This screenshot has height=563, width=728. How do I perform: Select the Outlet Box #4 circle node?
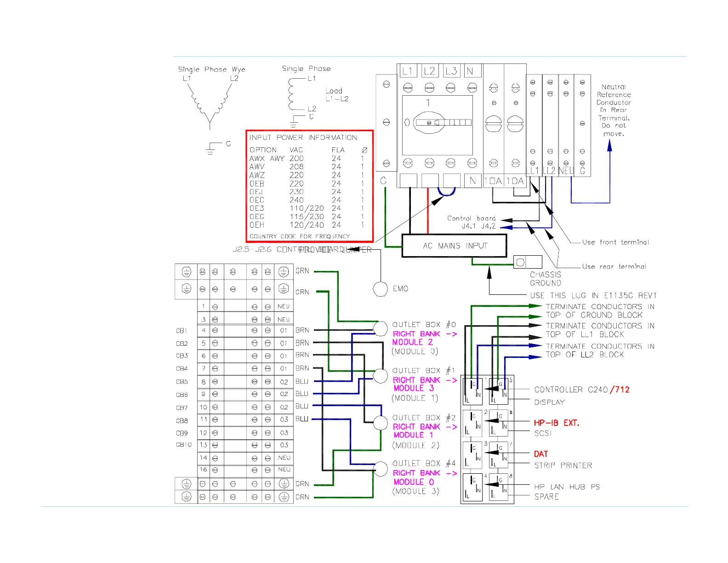(x=380, y=469)
